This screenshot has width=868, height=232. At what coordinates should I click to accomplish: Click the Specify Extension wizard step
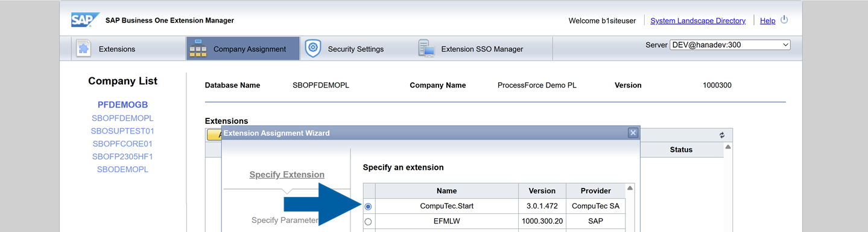(287, 175)
